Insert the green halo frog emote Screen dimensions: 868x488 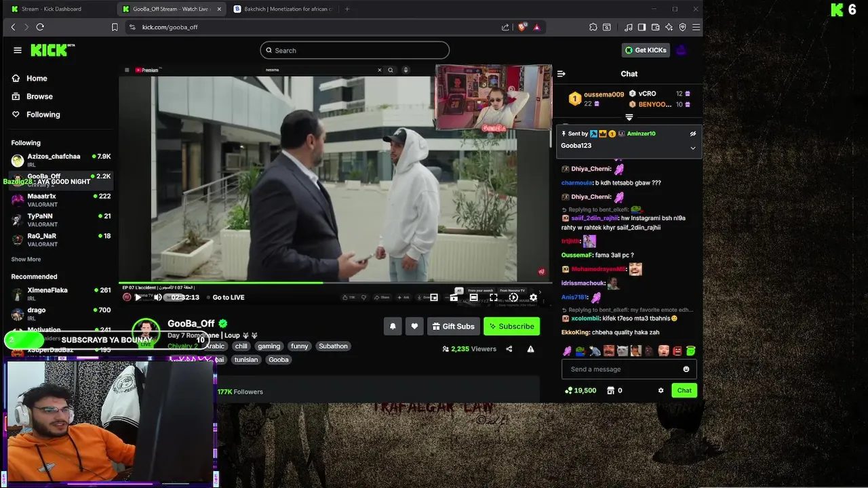(690, 350)
